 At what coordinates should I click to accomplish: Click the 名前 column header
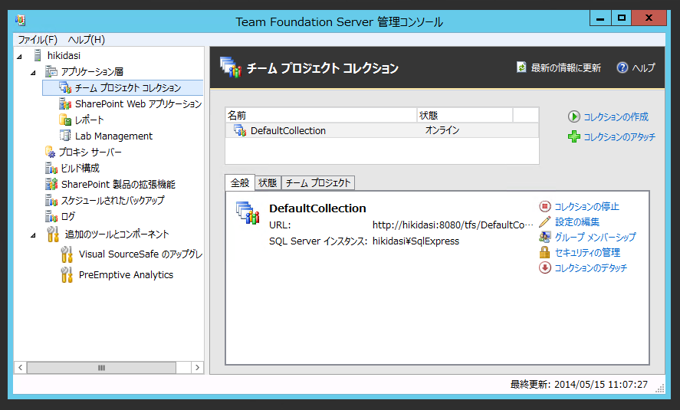[321, 115]
